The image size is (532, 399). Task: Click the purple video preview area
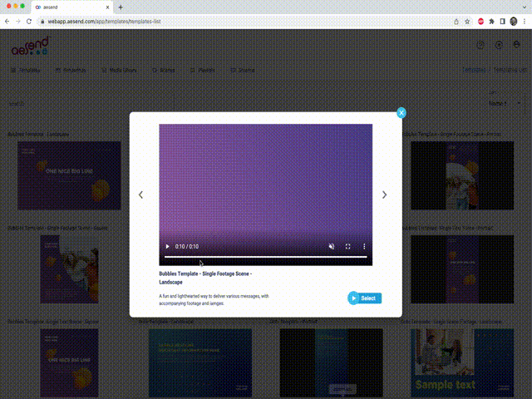[265, 179]
